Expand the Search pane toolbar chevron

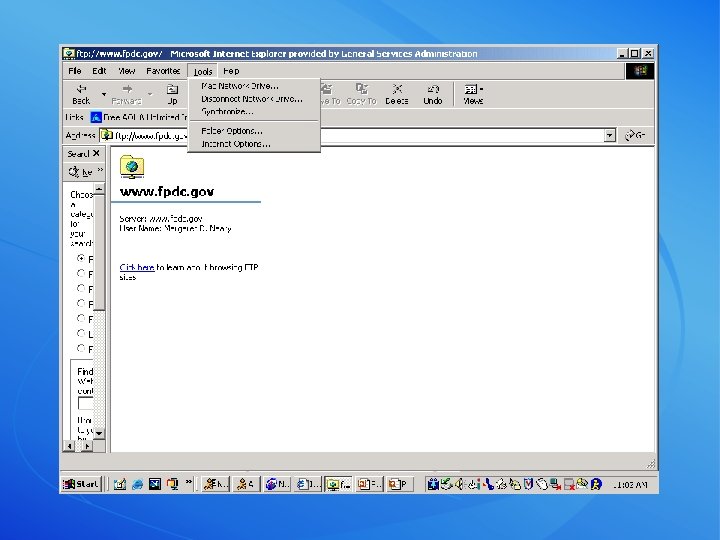point(100,170)
